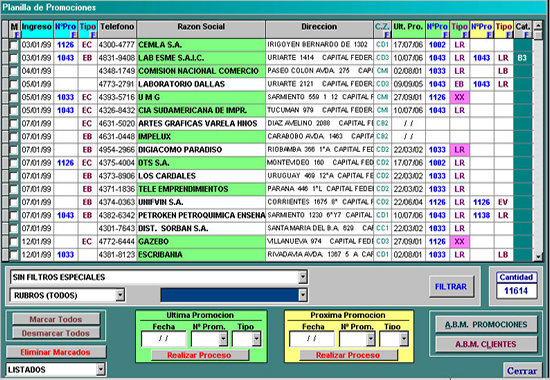The height and width of the screenshot is (380, 550).
Task: Open Tipo dropdown in Ultima Promocion
Action: [x=257, y=339]
